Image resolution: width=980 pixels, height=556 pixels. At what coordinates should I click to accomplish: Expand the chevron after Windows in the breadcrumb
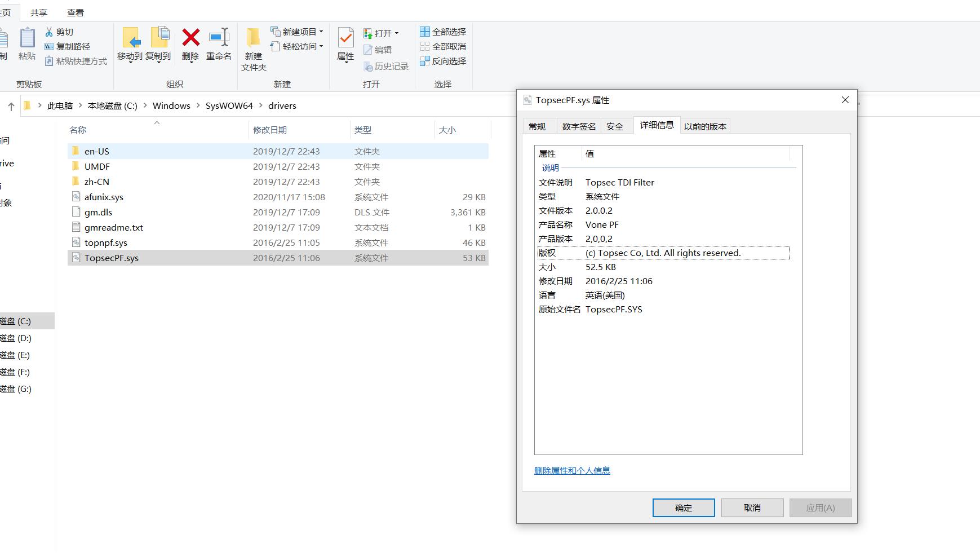[198, 106]
